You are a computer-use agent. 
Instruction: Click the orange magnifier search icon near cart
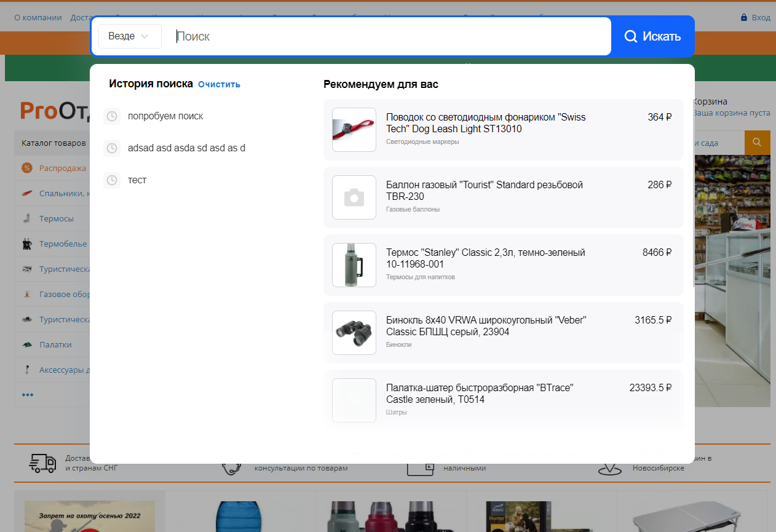pos(757,143)
